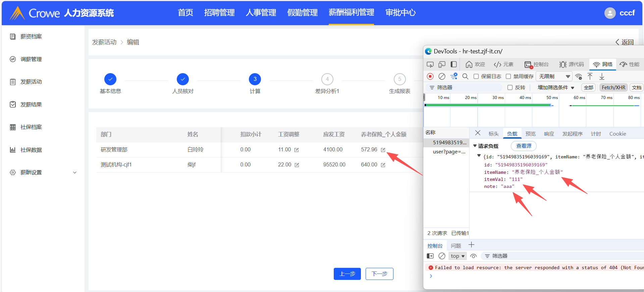Screen dimensions: 644x292
Task: Open the inspect element picker tool
Action: [430, 64]
